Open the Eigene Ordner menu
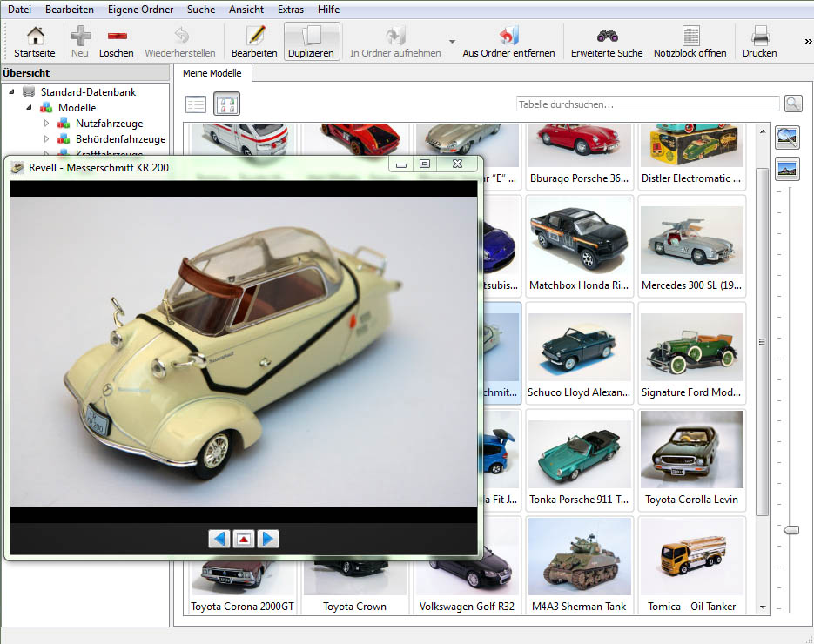Viewport: 814px width, 644px height. [x=141, y=10]
